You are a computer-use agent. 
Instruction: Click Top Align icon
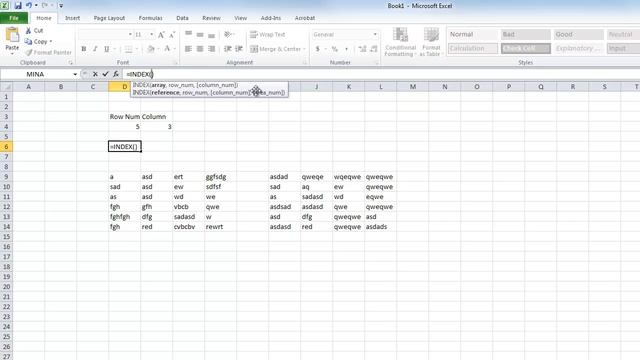188,34
